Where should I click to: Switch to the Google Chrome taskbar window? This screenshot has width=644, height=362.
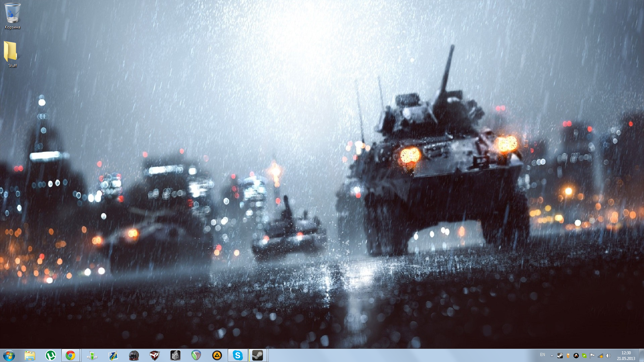pos(71,355)
